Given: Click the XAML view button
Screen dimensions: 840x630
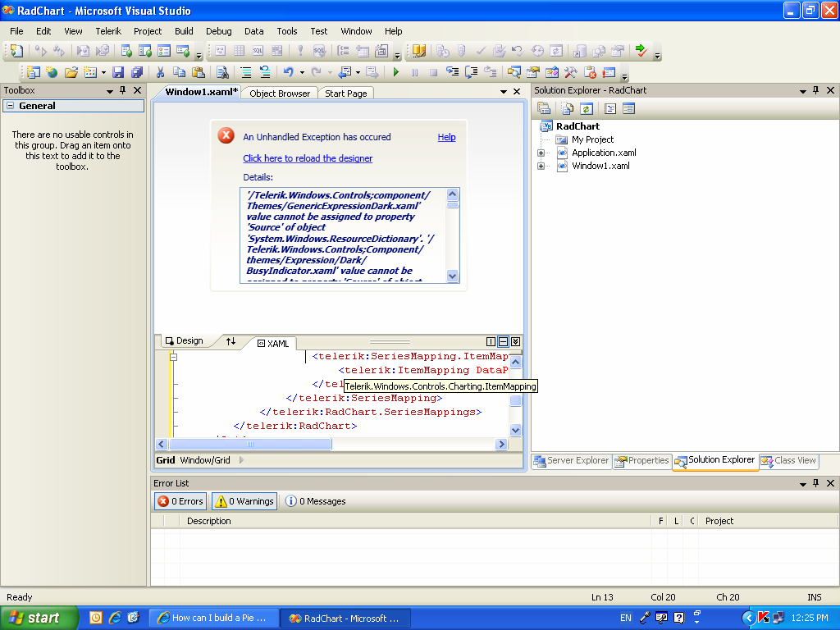Looking at the screenshot, I should (272, 344).
